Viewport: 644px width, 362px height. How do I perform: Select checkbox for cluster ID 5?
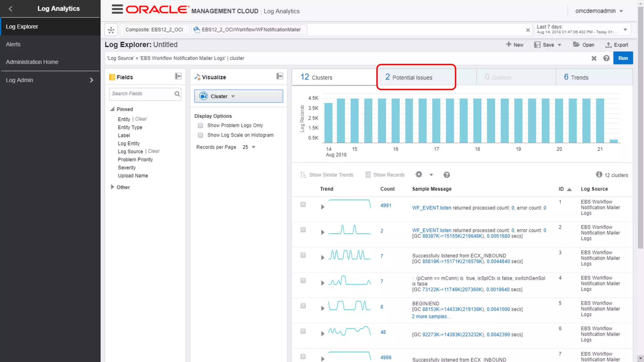(x=303, y=306)
